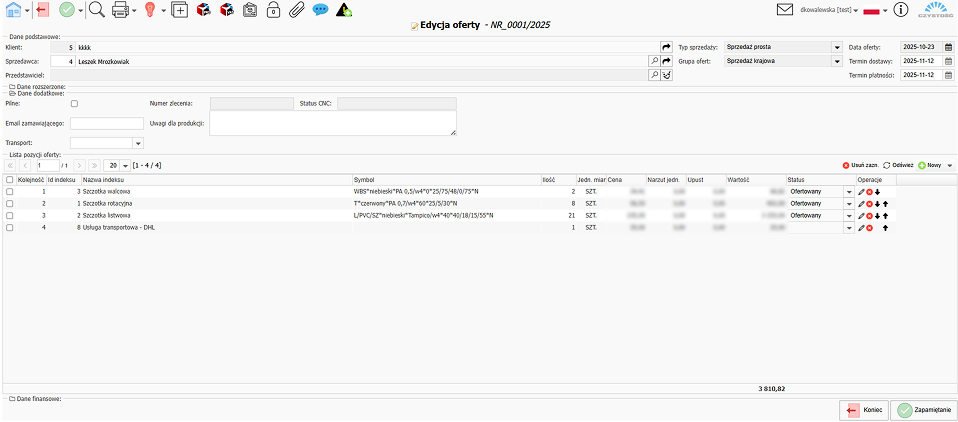This screenshot has width=958, height=422.
Task: Click Usuń zazn. button
Action: click(860, 166)
